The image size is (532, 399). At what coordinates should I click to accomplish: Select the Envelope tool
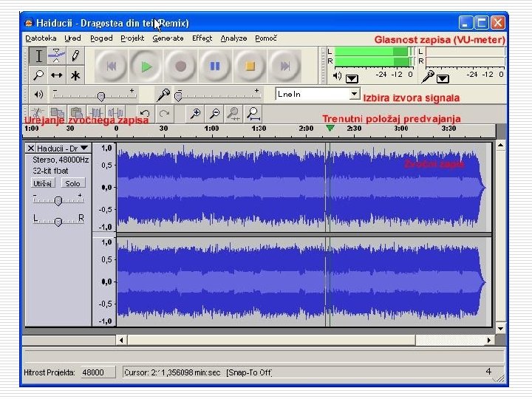click(57, 56)
